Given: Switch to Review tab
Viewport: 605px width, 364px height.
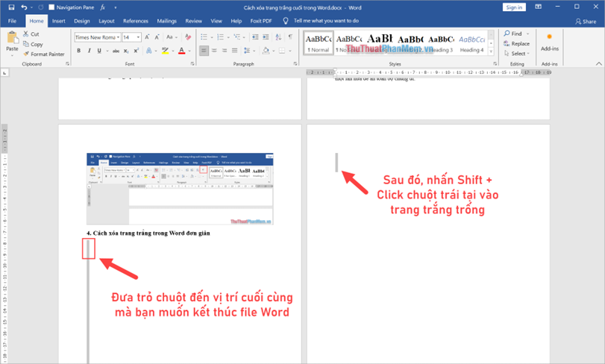Looking at the screenshot, I should [194, 21].
